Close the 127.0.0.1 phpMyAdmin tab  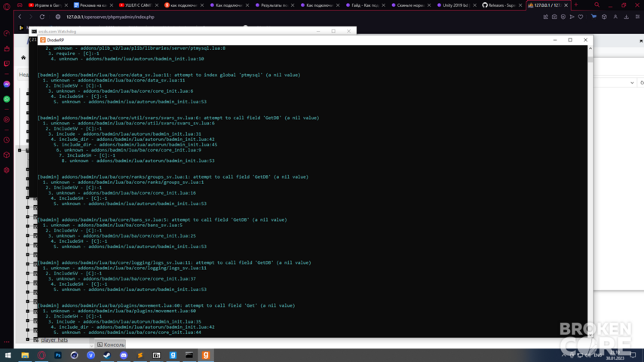tap(566, 5)
